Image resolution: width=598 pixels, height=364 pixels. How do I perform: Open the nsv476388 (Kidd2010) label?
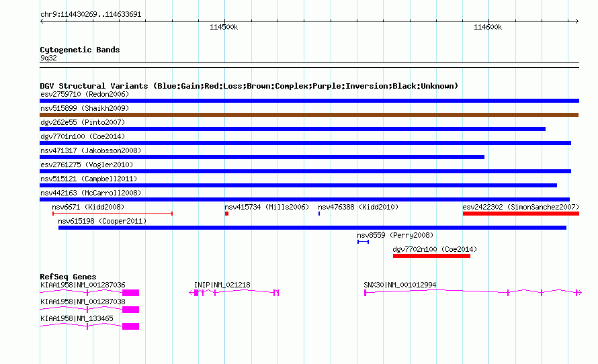click(358, 207)
